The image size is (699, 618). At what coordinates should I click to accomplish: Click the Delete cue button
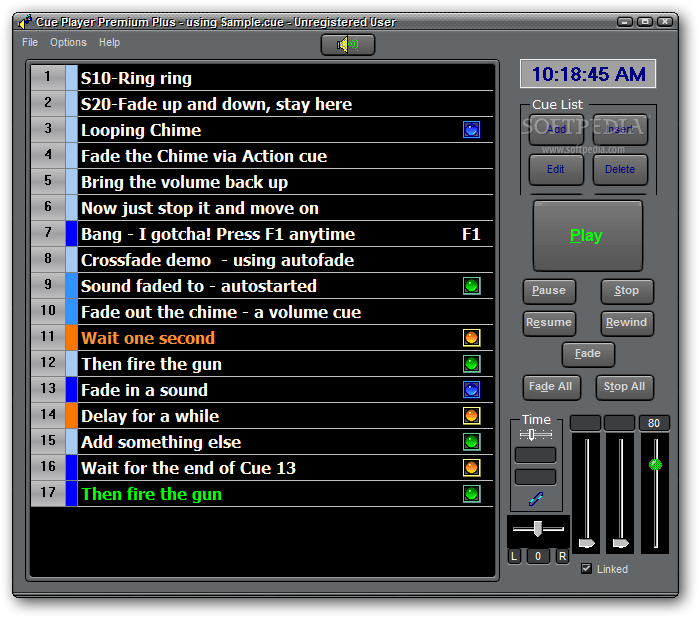[620, 169]
